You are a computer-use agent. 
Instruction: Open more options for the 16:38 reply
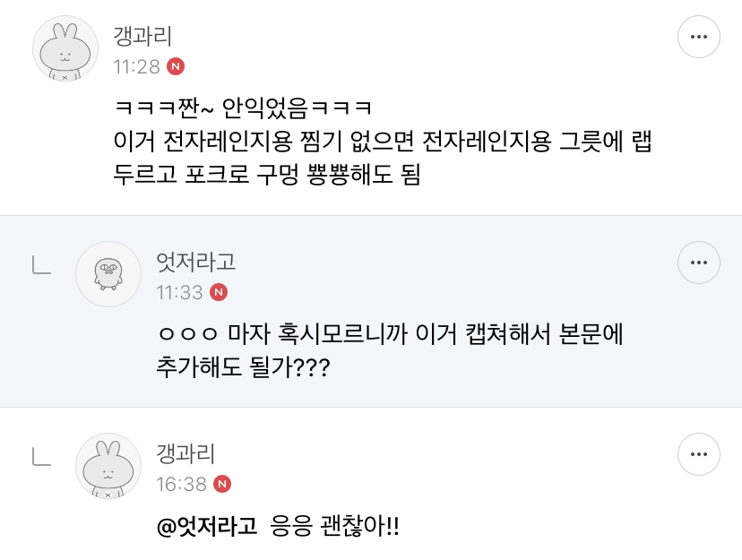[x=698, y=454]
